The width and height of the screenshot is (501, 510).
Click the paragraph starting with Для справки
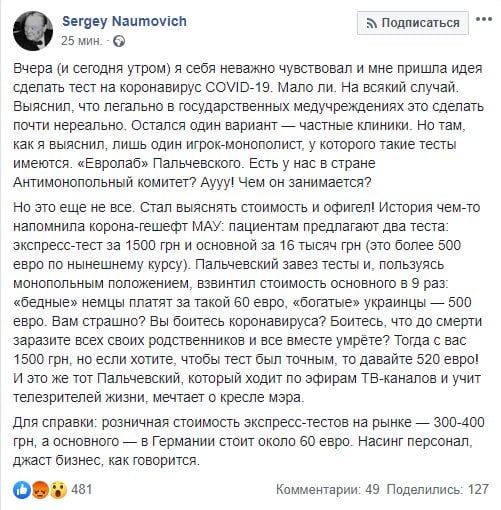coord(249,441)
